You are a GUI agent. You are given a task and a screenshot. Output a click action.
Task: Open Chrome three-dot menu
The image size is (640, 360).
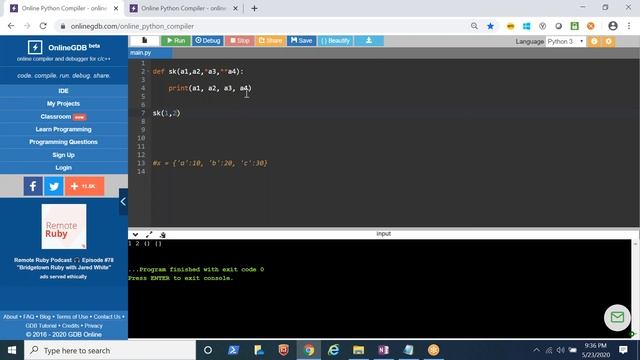629,26
